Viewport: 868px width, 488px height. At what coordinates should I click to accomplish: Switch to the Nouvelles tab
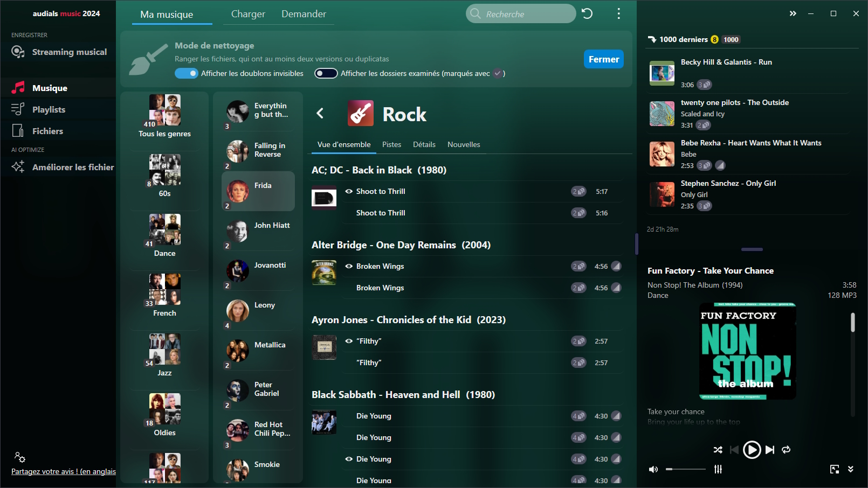point(464,144)
